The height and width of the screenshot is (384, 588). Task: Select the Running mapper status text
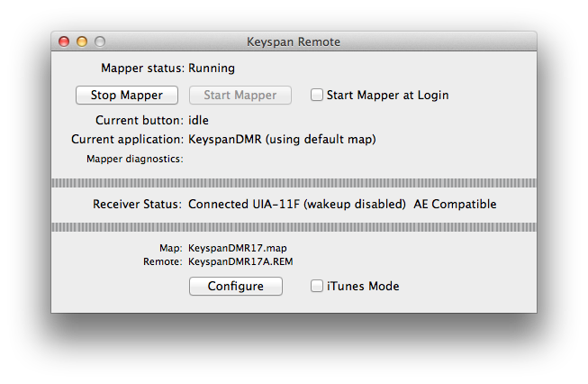click(212, 68)
